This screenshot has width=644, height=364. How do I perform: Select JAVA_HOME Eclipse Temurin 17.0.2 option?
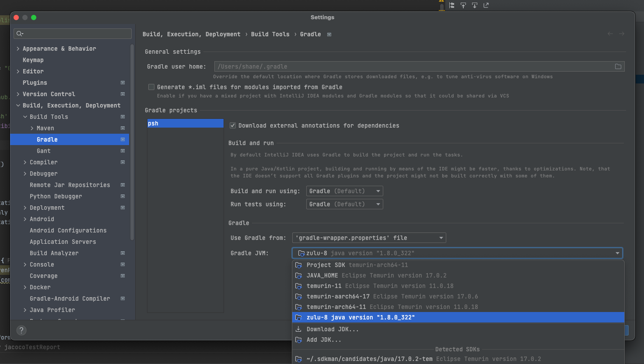(458, 275)
